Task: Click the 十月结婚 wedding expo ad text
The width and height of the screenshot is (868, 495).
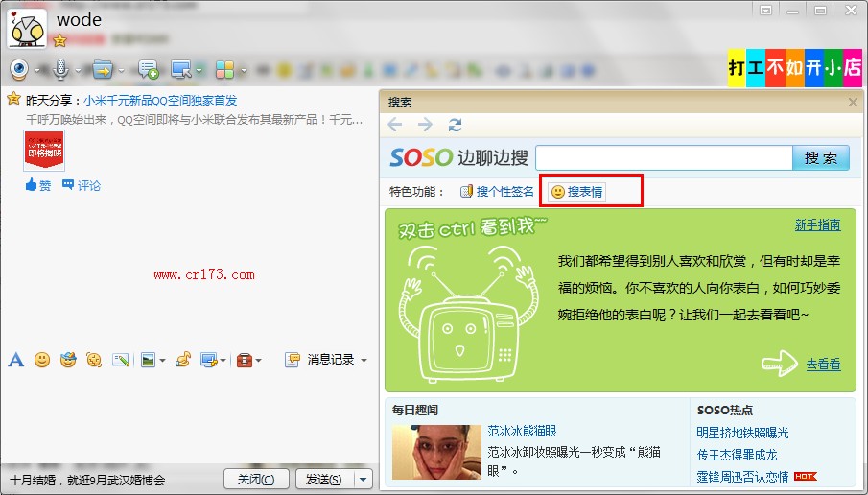Action: point(87,480)
